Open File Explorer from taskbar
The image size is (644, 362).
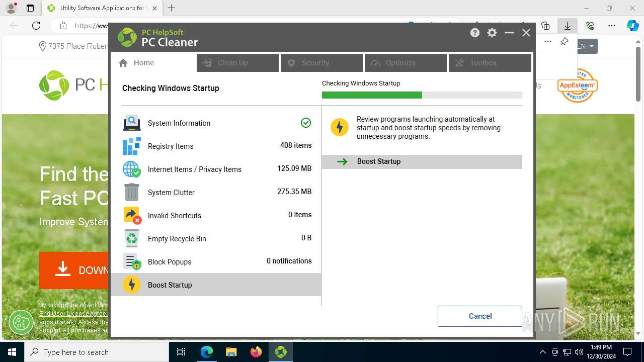(x=231, y=352)
